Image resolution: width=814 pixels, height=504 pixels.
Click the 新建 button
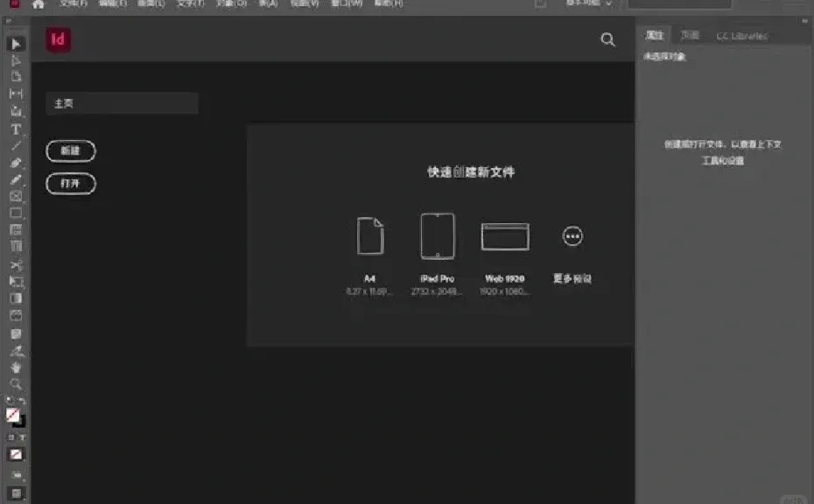(70, 150)
